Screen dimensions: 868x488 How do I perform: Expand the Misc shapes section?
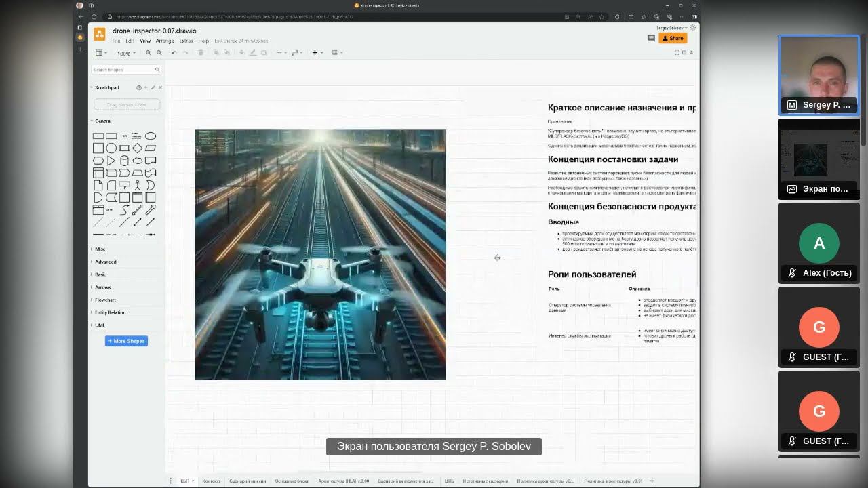pyautogui.click(x=100, y=249)
